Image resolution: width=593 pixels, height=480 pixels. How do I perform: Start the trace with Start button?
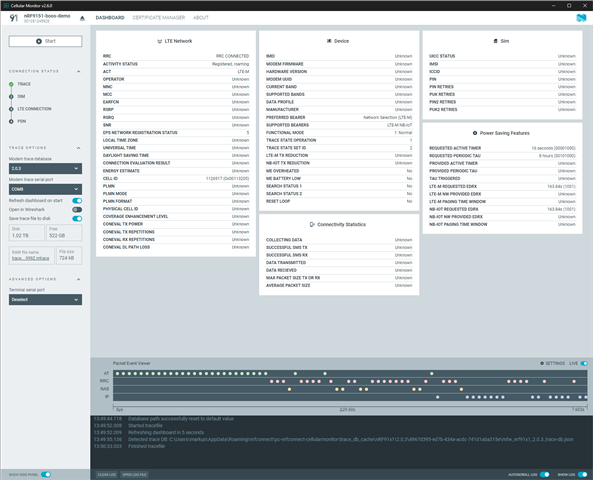click(45, 41)
